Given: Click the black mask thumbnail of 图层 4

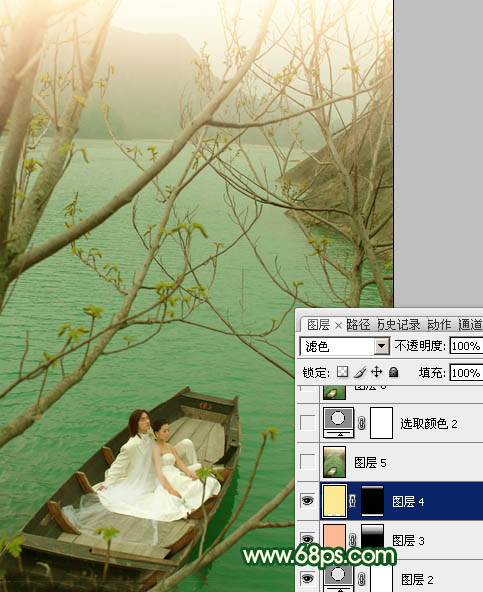Looking at the screenshot, I should pyautogui.click(x=373, y=501).
